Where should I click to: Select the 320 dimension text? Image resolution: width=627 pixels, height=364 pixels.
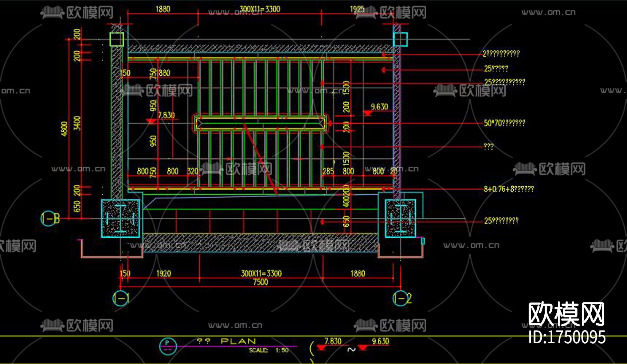(x=193, y=171)
